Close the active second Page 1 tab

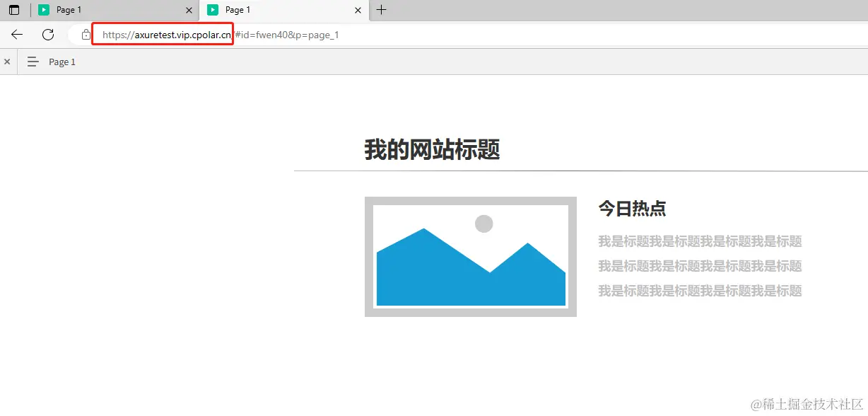pos(358,10)
